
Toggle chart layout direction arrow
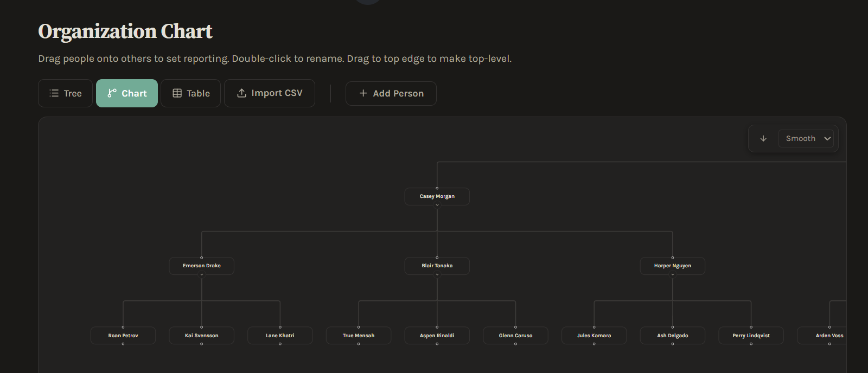(763, 138)
